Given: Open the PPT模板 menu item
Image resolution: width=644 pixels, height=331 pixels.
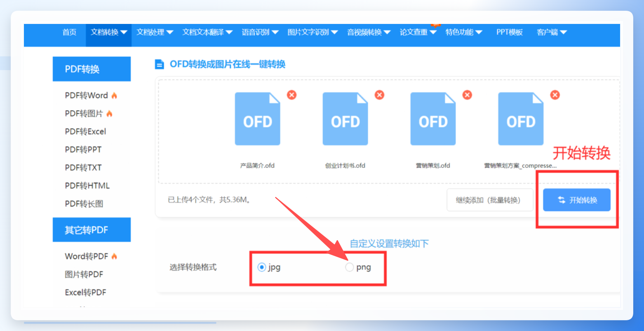Looking at the screenshot, I should coord(510,32).
